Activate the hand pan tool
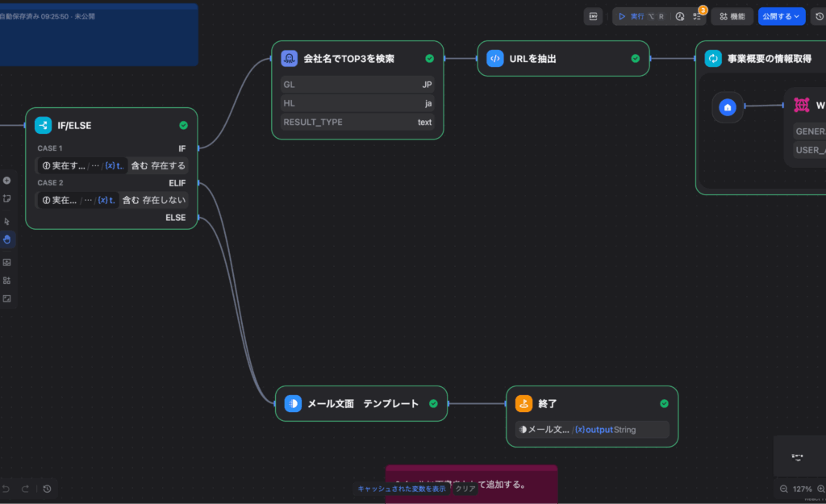This screenshot has height=504, width=826. pyautogui.click(x=6, y=239)
